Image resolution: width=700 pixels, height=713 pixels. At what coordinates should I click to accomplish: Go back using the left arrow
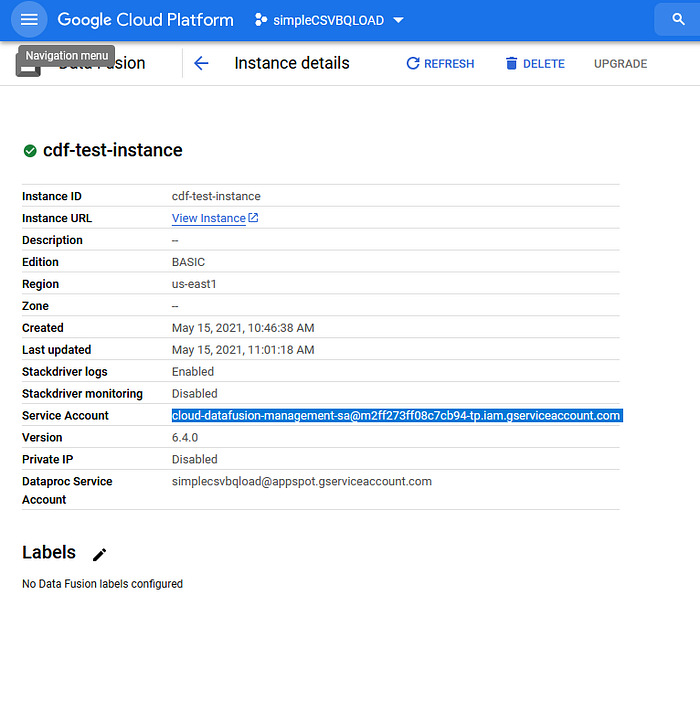click(x=201, y=63)
